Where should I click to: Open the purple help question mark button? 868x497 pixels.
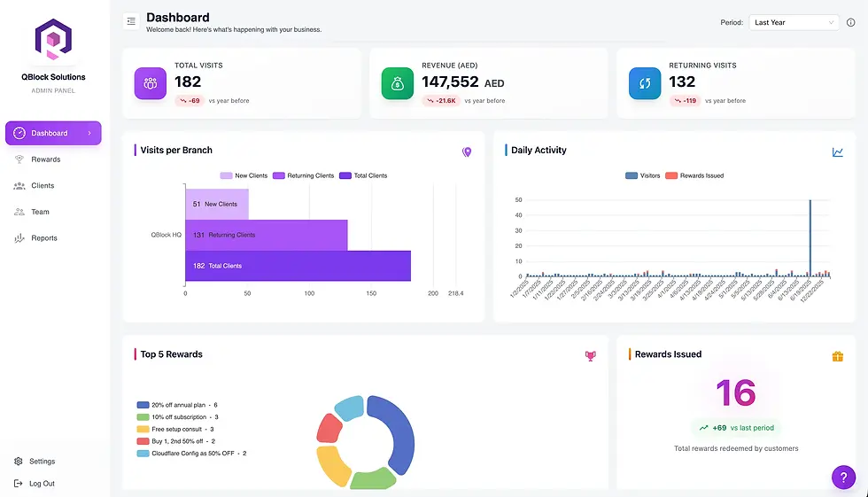point(843,478)
